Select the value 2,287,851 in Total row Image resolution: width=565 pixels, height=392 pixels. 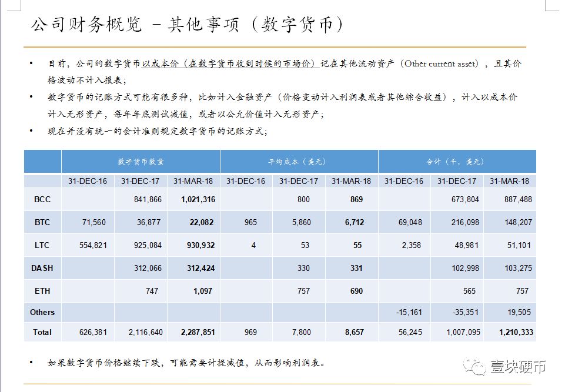click(x=198, y=332)
